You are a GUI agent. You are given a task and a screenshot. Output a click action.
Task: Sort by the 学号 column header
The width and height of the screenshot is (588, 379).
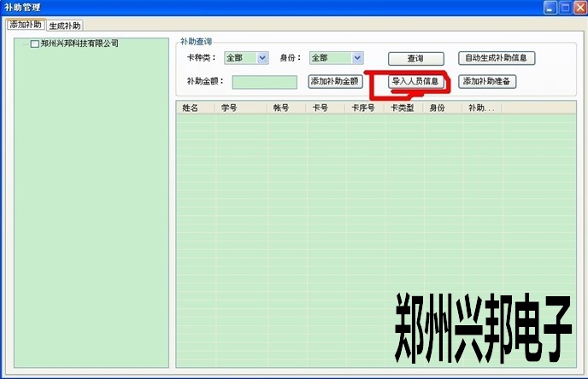tap(242, 108)
